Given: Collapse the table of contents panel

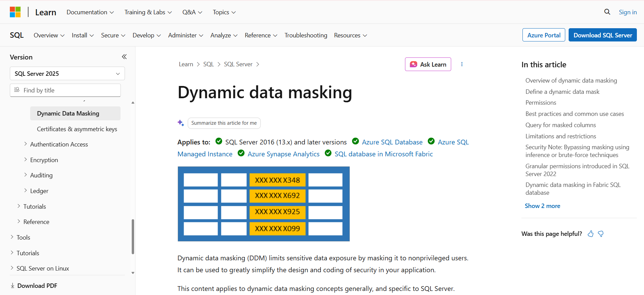Looking at the screenshot, I should point(124,57).
